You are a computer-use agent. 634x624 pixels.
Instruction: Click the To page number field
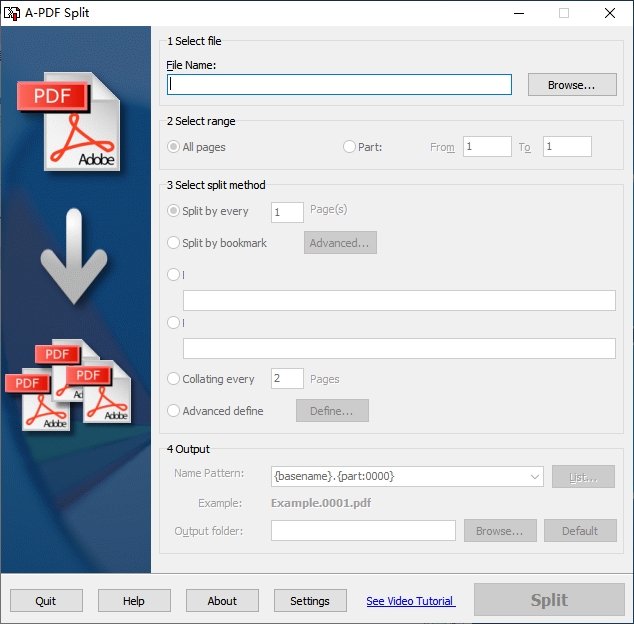[x=567, y=146]
